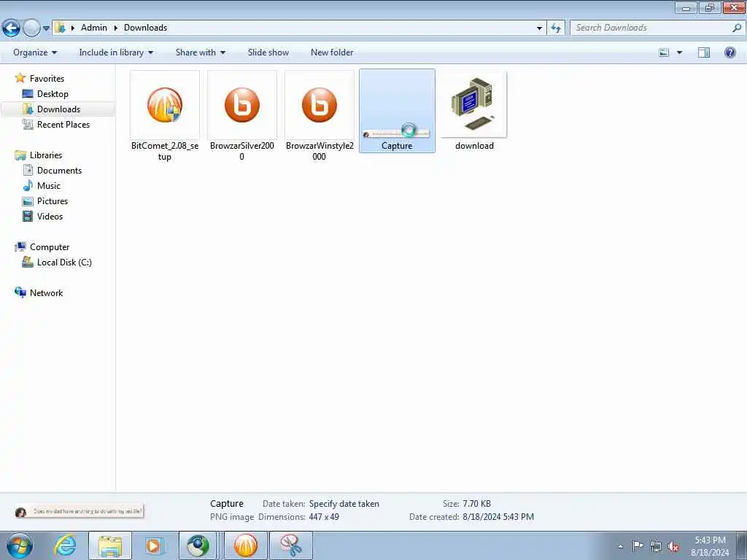
Task: Open the Include in library menu
Action: (116, 52)
